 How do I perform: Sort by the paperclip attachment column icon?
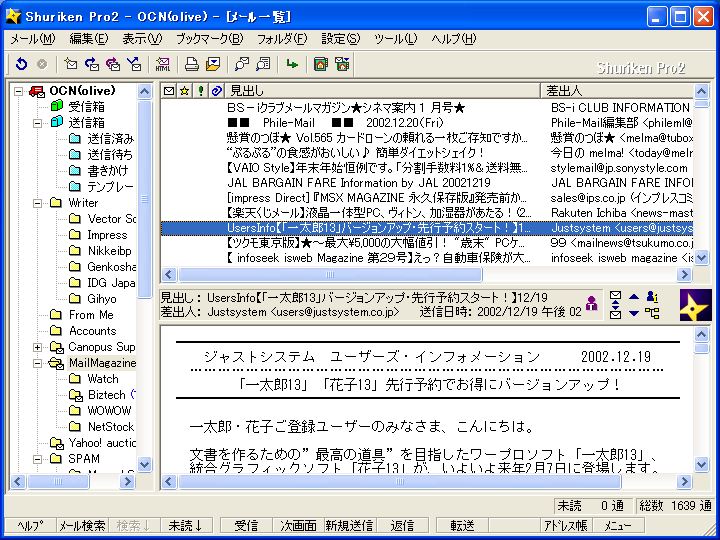[216, 91]
